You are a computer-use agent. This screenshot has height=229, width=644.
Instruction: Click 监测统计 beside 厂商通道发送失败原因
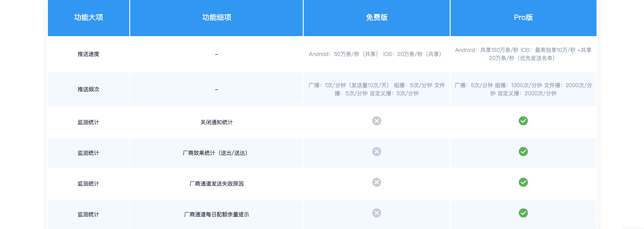point(89,184)
